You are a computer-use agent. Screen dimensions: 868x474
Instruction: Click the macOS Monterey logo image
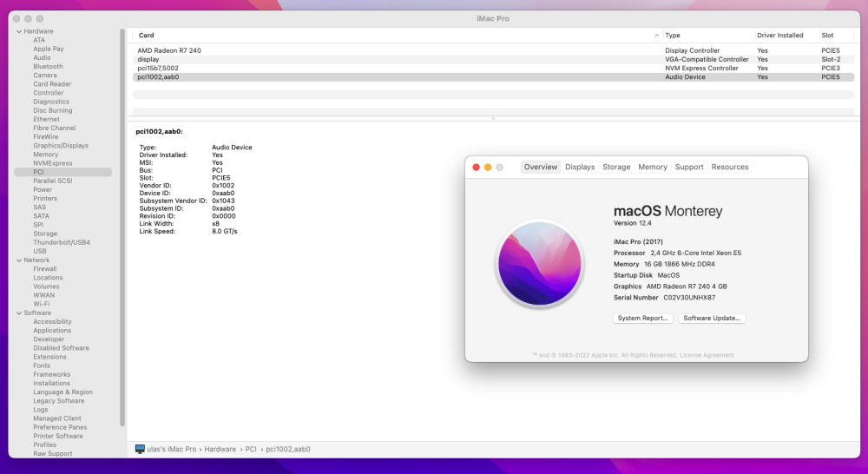(540, 264)
